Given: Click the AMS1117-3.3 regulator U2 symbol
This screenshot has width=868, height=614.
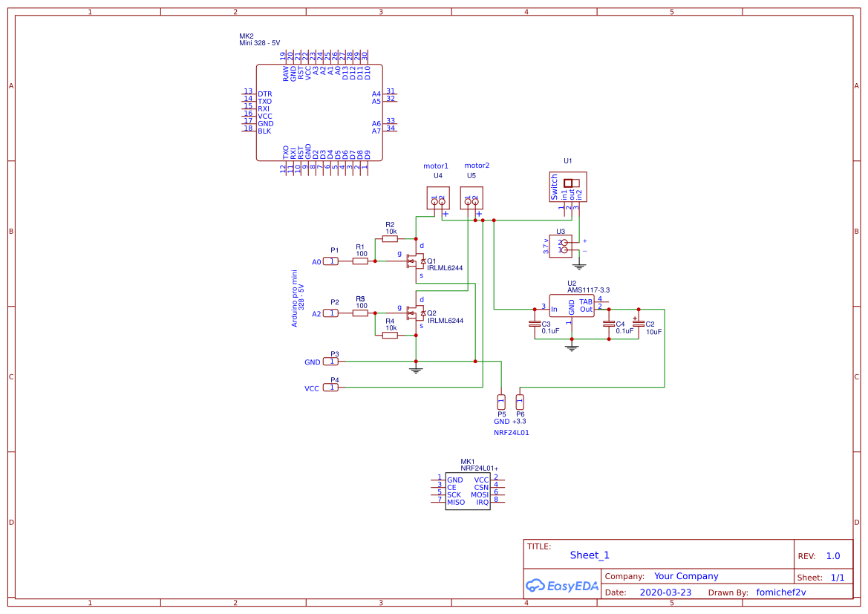Looking at the screenshot, I should click(572, 304).
